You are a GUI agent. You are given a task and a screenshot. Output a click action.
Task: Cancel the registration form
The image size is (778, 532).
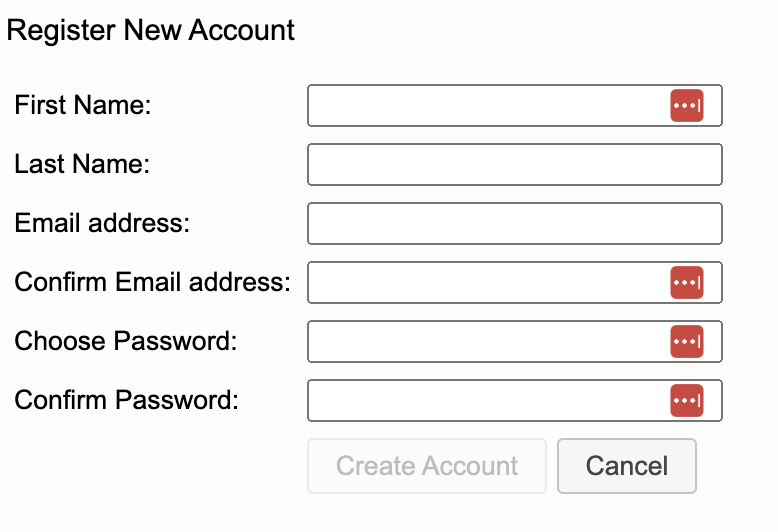(627, 466)
